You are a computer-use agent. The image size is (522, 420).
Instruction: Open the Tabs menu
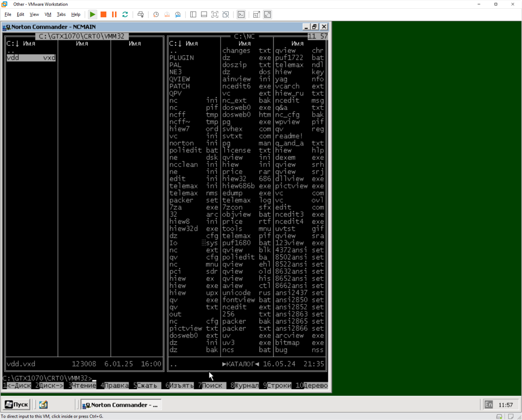point(61,14)
